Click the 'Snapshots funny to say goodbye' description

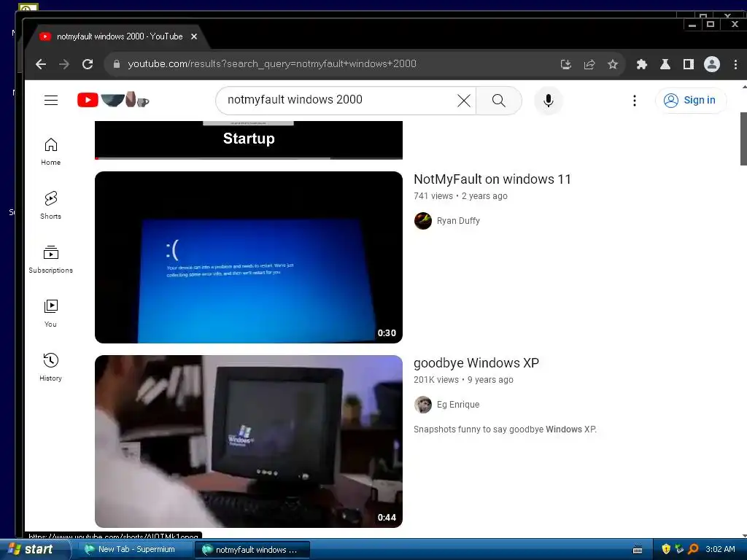(x=505, y=429)
